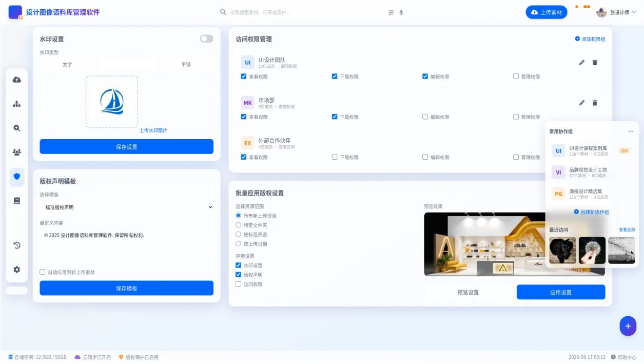Screen dimensions: 644x364
Task: Click the 张设计师 avatar
Action: [601, 12]
